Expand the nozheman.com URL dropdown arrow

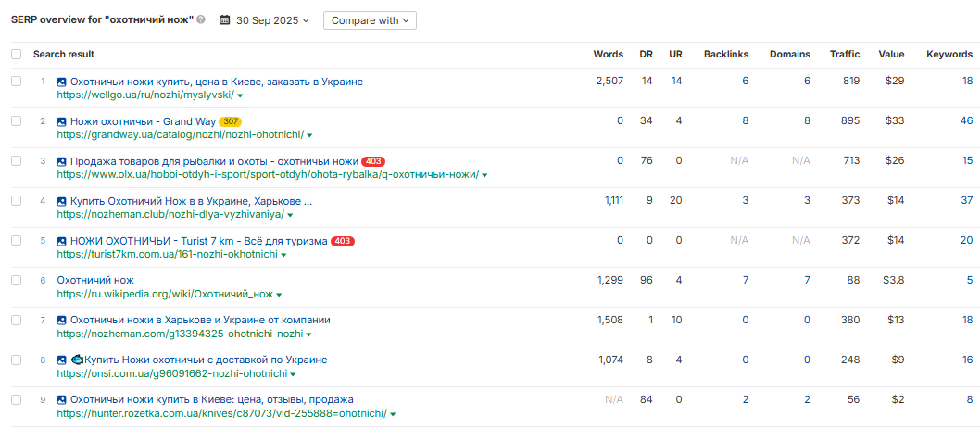[x=308, y=334]
